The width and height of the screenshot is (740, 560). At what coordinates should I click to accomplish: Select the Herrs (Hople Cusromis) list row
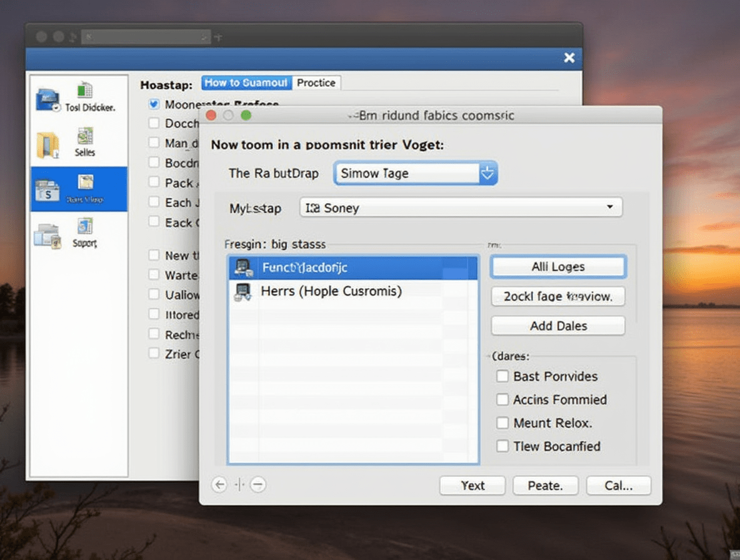(353, 291)
